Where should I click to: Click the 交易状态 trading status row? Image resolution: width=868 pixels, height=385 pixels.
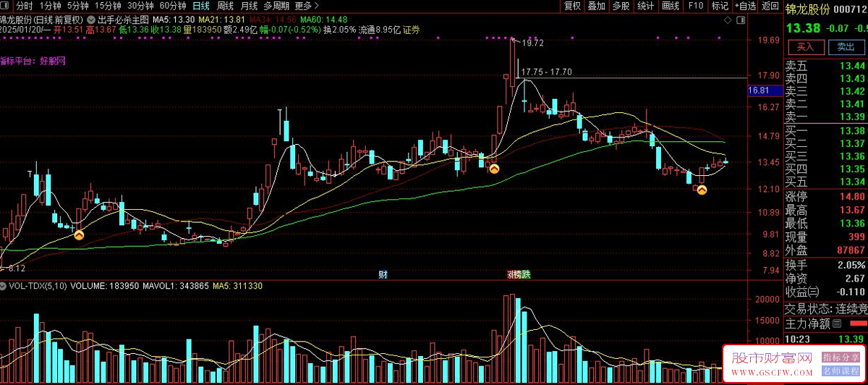826,308
